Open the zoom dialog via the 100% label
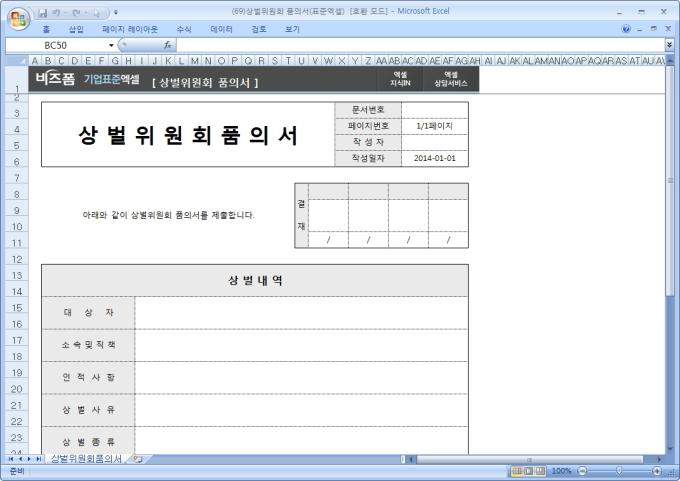The width and height of the screenshot is (680, 481). (561, 471)
